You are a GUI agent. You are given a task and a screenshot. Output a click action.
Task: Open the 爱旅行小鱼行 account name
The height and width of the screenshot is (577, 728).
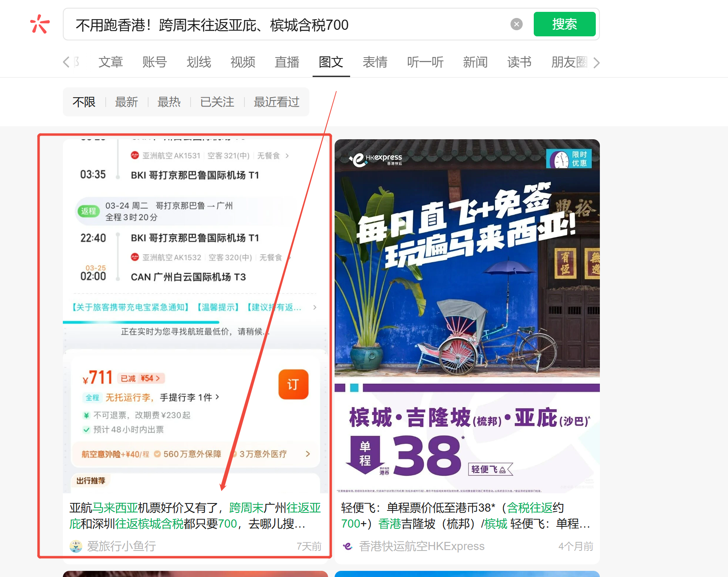click(x=122, y=546)
